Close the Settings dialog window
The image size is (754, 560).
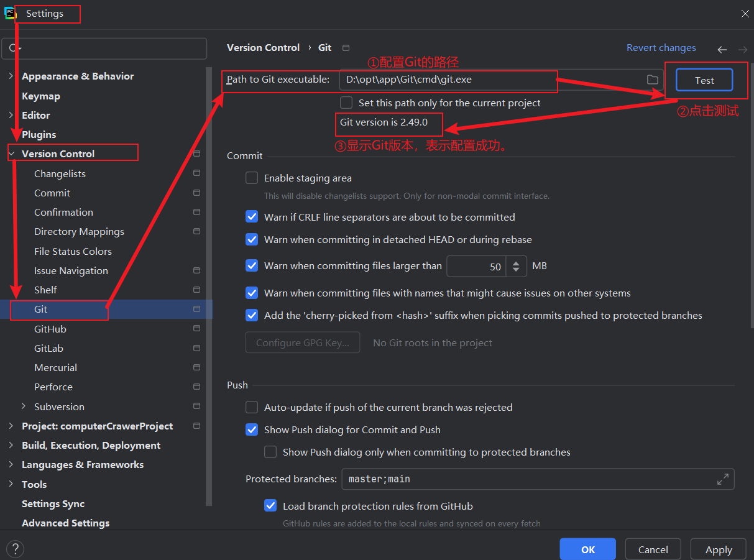click(745, 14)
